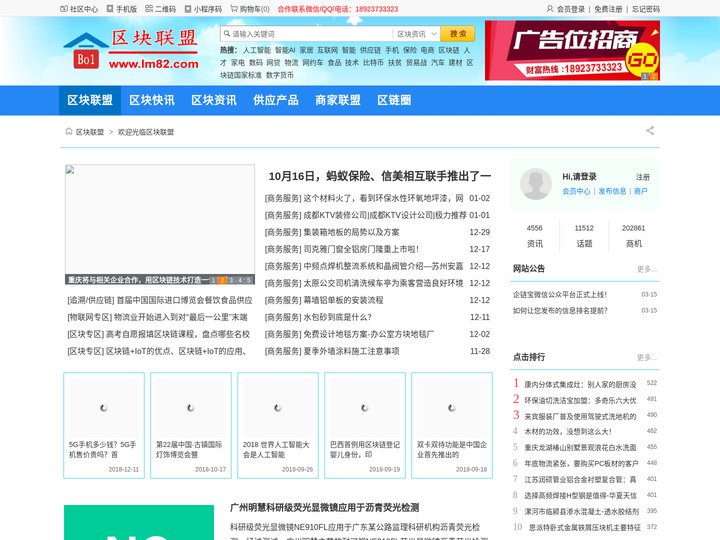This screenshot has height=540, width=720.
Task: Focus the keyword search input field
Action: point(306,34)
